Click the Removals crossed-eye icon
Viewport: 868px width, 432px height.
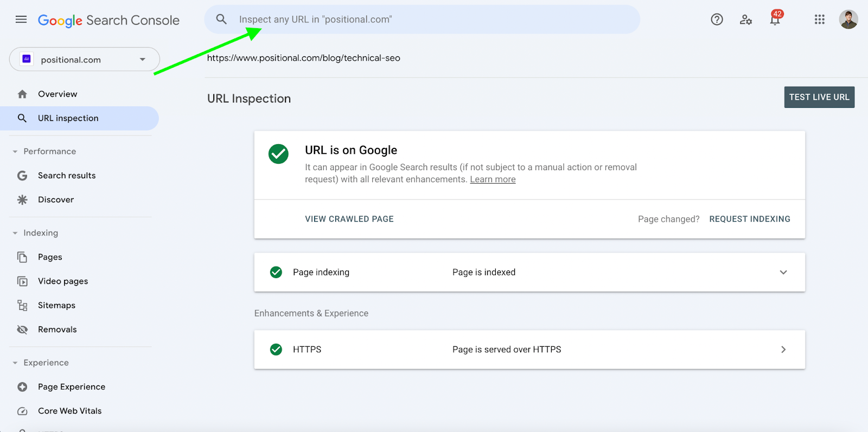tap(22, 330)
